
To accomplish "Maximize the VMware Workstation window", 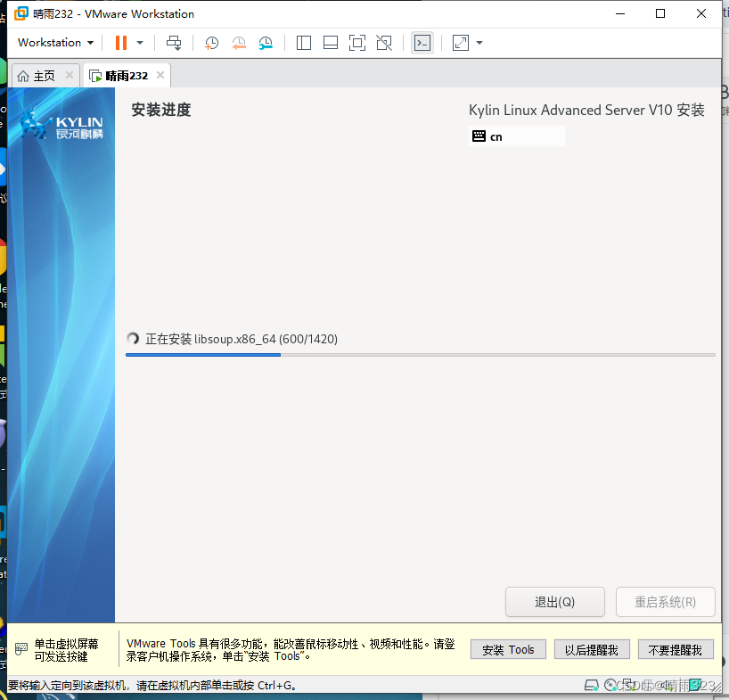I will pyautogui.click(x=660, y=13).
